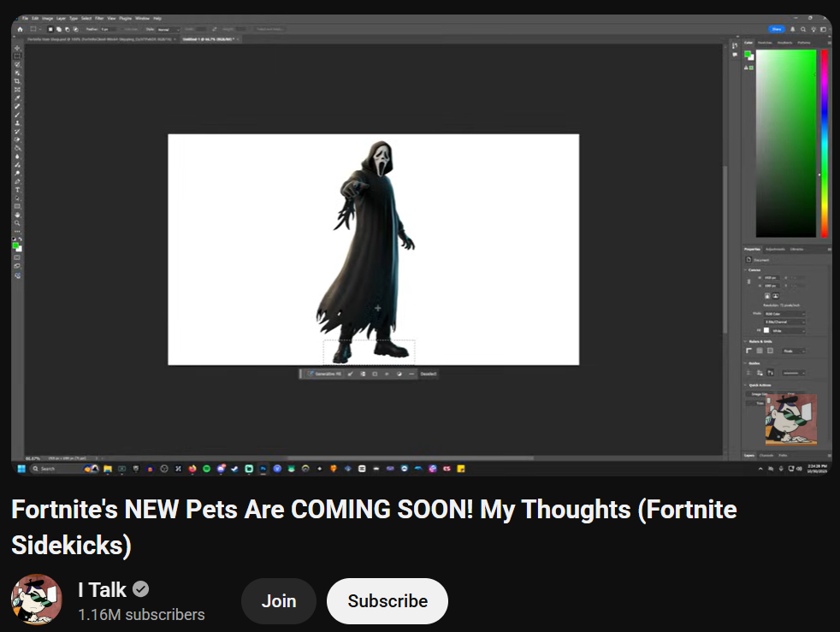Select the Frame tool
This screenshot has height=632, width=840.
click(x=17, y=90)
